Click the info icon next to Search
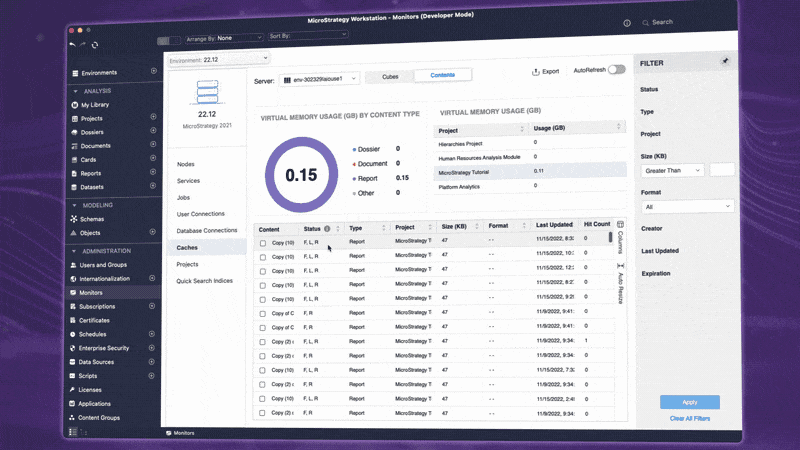Screen dimensions: 800x450 point(627,22)
